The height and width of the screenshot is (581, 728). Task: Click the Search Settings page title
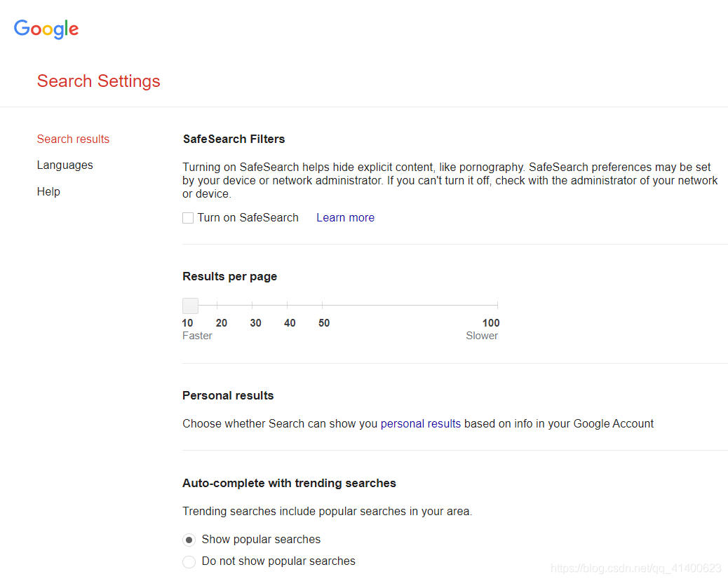98,81
